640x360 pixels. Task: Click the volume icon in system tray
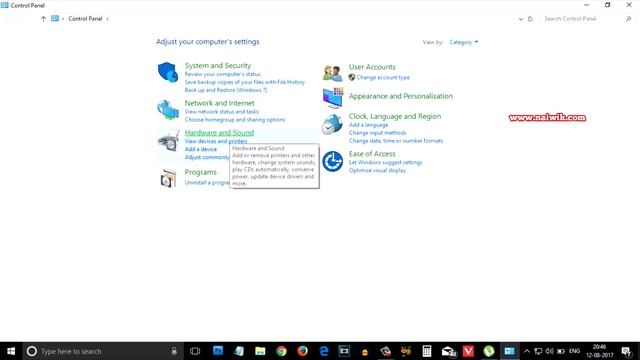click(x=549, y=351)
